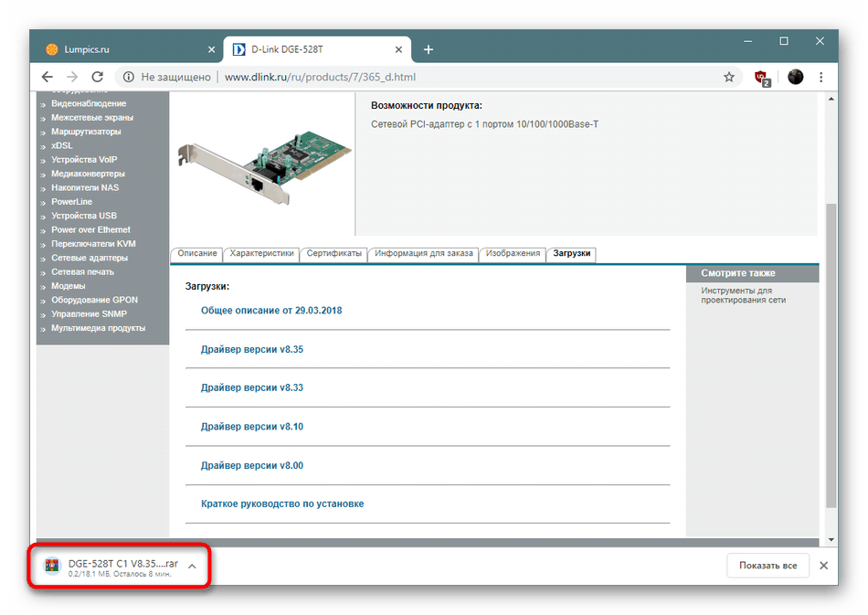Open Информация для заказа tab
Image resolution: width=868 pixels, height=615 pixels.
[x=423, y=253]
